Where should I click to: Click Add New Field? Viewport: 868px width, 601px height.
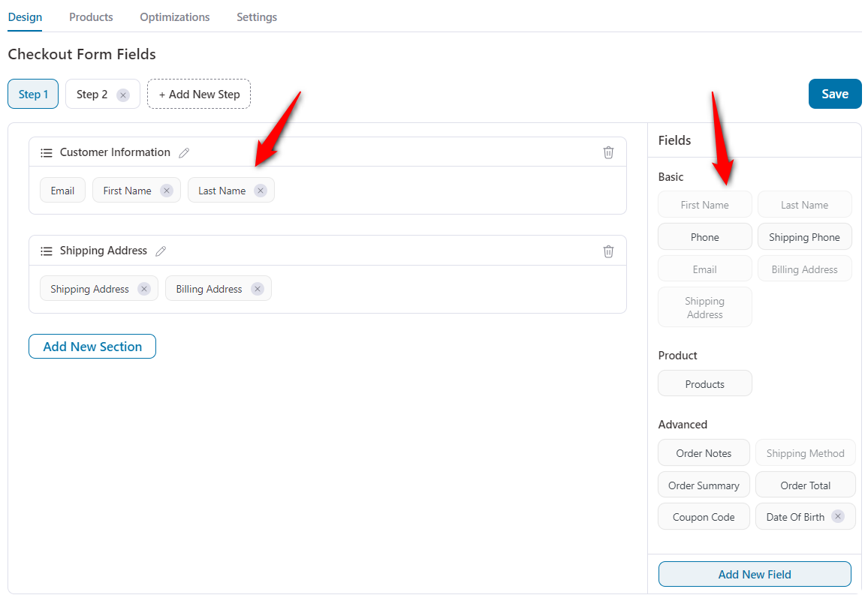click(x=755, y=574)
